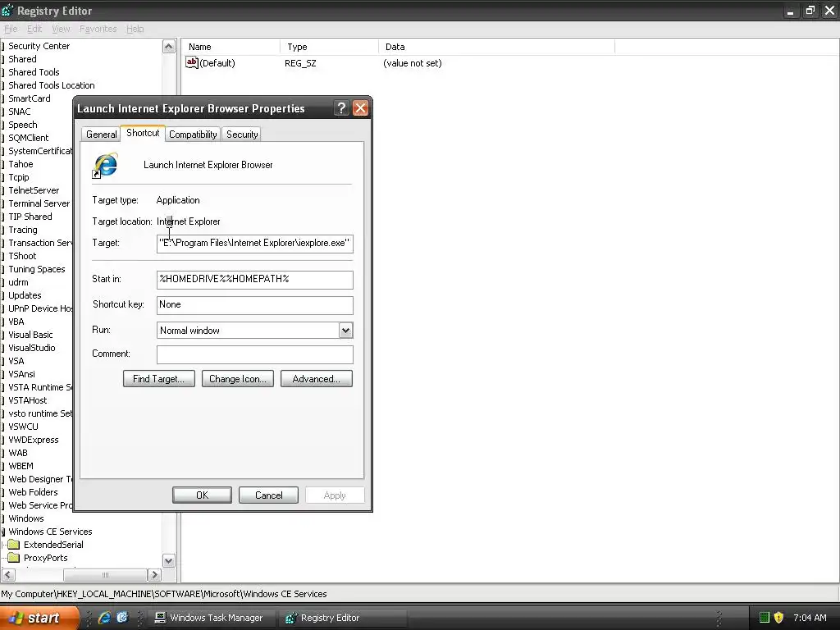This screenshot has height=630, width=840.
Task: Open the File menu
Action: click(x=11, y=29)
